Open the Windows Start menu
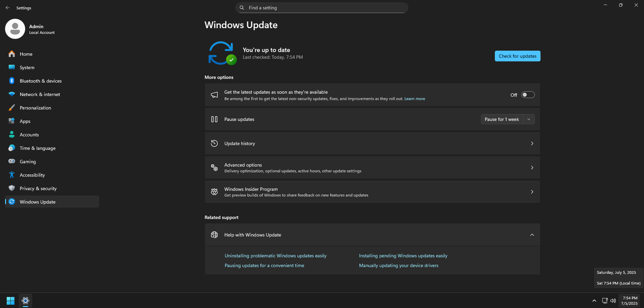The image size is (644, 308). [11, 301]
